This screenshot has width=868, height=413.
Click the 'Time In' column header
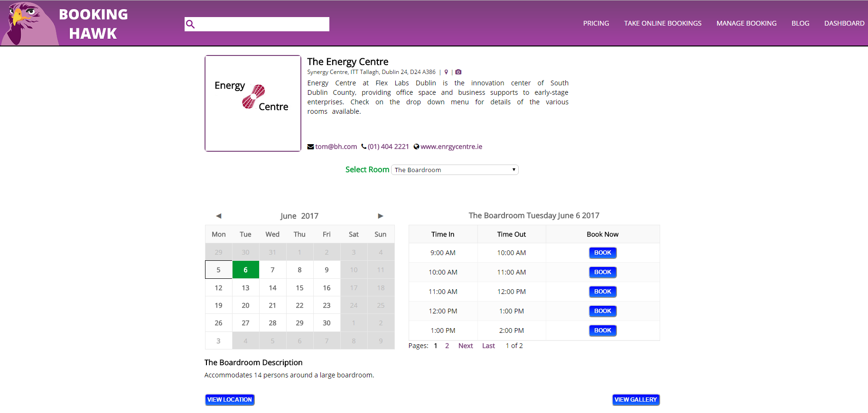(443, 234)
